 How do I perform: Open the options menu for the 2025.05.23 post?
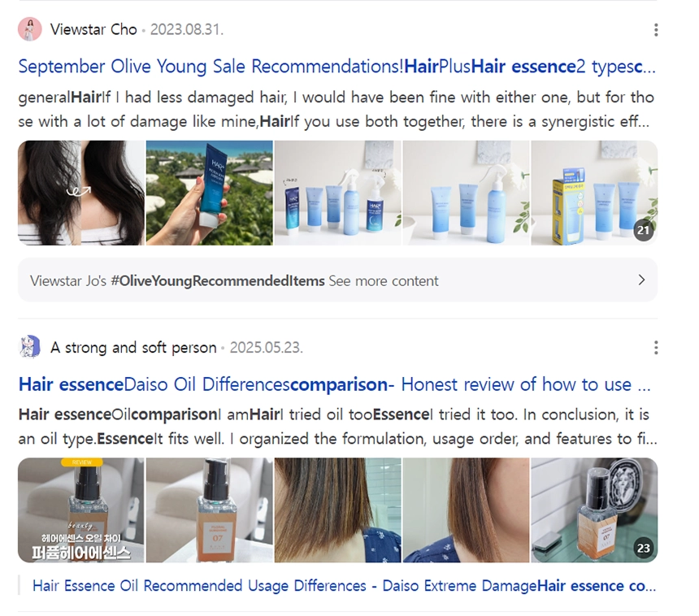pos(656,348)
